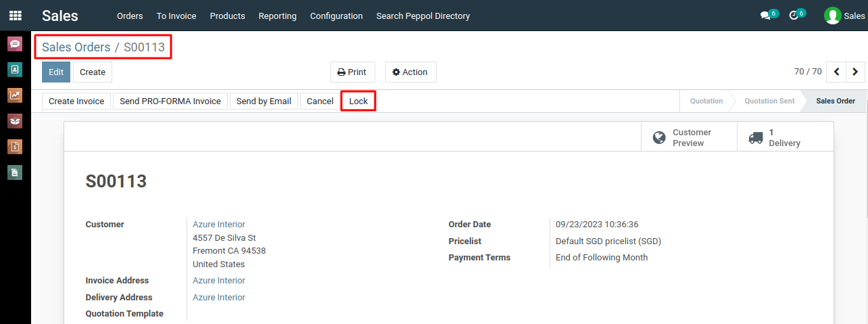Screen dimensions: 868x324
Task: Open the Sales user menu
Action: pyautogui.click(x=844, y=16)
